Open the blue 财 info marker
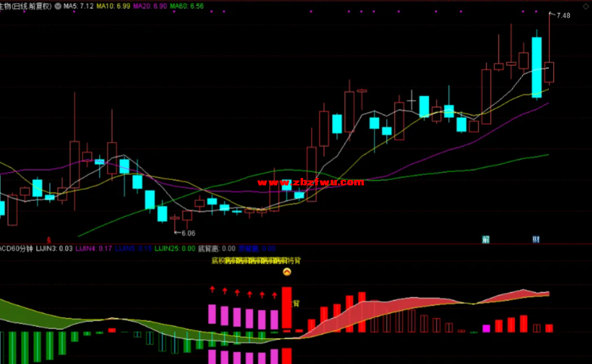Screen dimensions: 592x364 (536, 240)
